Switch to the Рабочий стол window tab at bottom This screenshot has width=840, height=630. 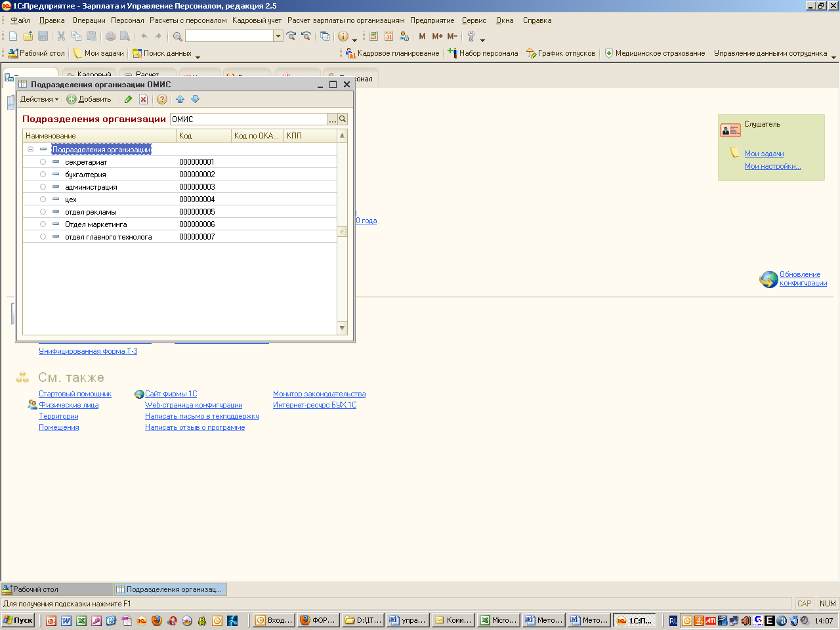click(x=56, y=589)
